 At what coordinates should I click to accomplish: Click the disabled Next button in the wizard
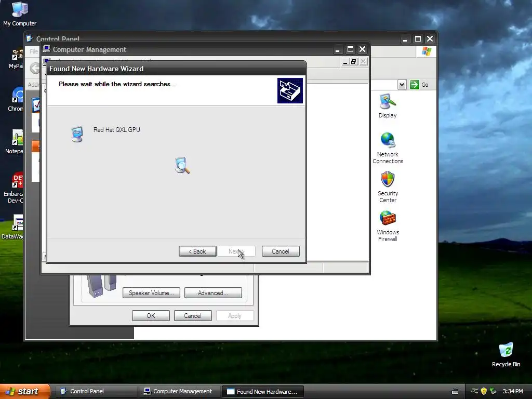point(236,251)
